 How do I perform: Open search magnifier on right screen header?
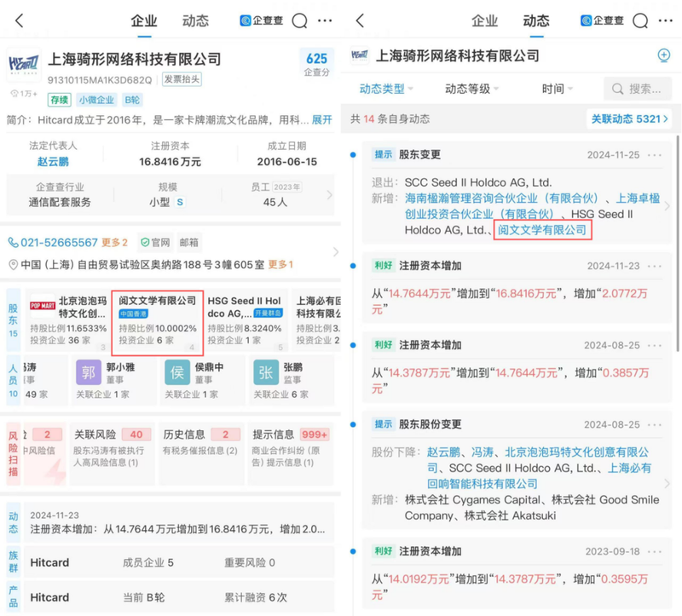[640, 20]
